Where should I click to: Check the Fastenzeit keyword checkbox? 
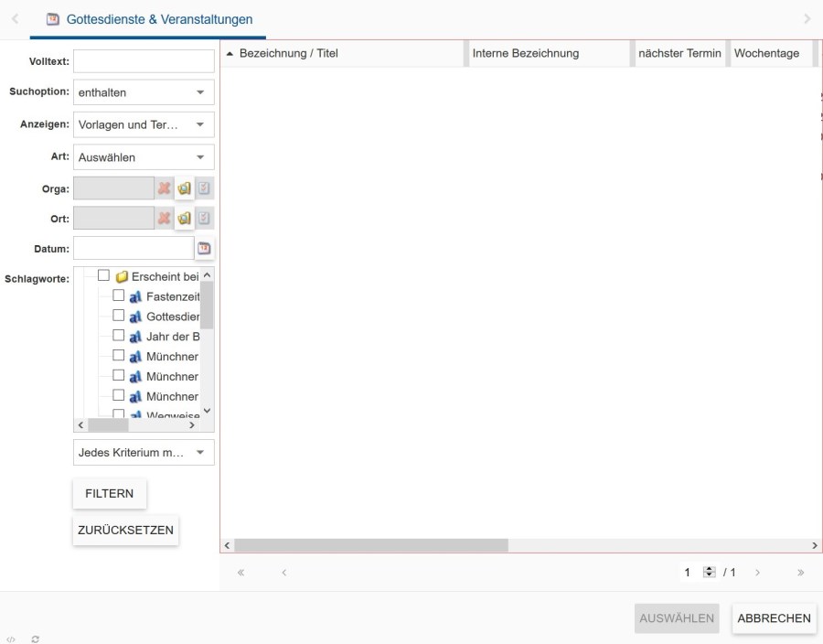click(119, 295)
